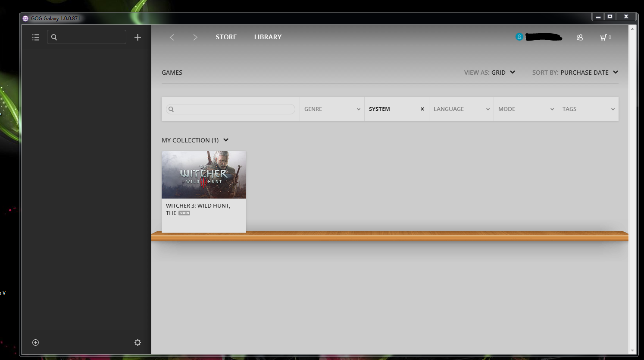Image resolution: width=644 pixels, height=360 pixels.
Task: Clear the System filter with the X
Action: click(x=422, y=109)
